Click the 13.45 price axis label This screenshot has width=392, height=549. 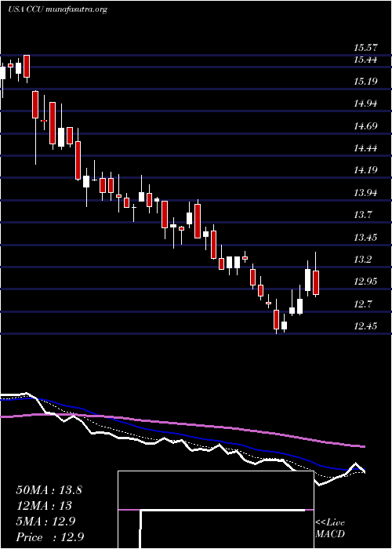point(365,238)
